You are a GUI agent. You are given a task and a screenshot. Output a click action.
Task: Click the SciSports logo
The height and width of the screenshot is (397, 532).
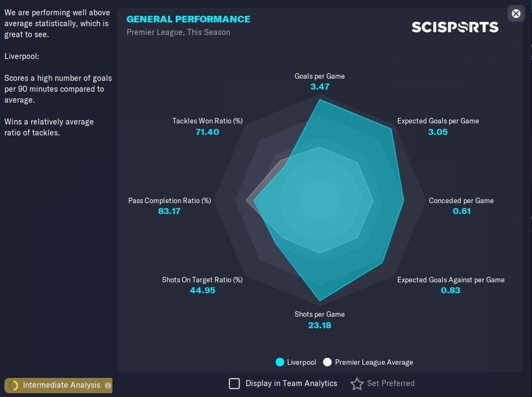[455, 27]
